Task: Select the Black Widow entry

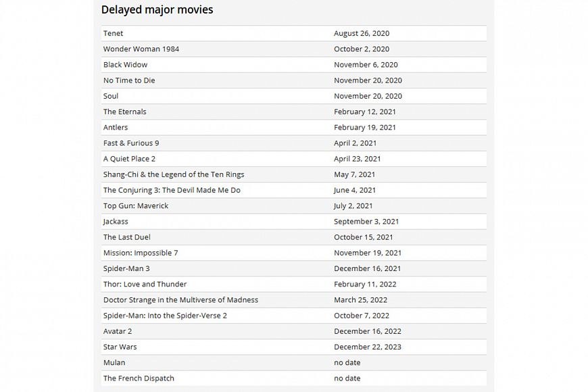Action: 125,65
